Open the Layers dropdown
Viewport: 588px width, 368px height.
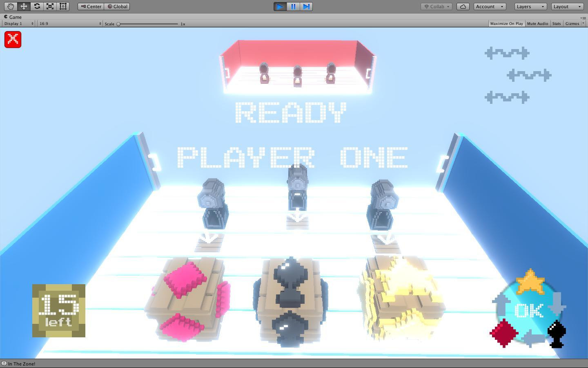click(x=530, y=7)
